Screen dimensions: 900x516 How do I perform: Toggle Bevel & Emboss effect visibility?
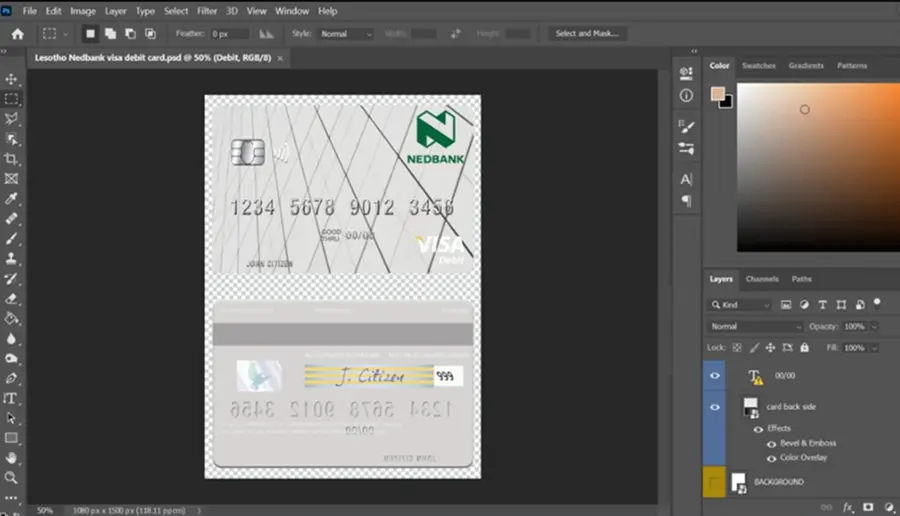[771, 444]
